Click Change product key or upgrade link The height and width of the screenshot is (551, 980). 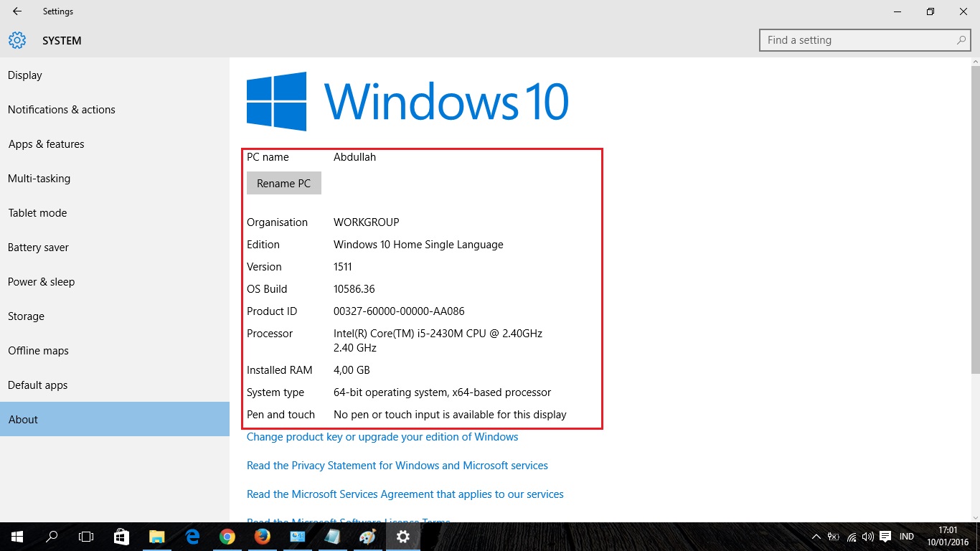(x=382, y=437)
